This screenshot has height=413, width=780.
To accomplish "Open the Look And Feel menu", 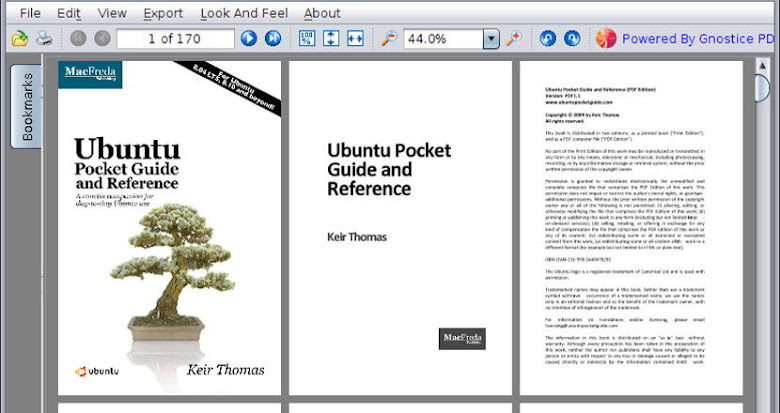I will point(244,13).
